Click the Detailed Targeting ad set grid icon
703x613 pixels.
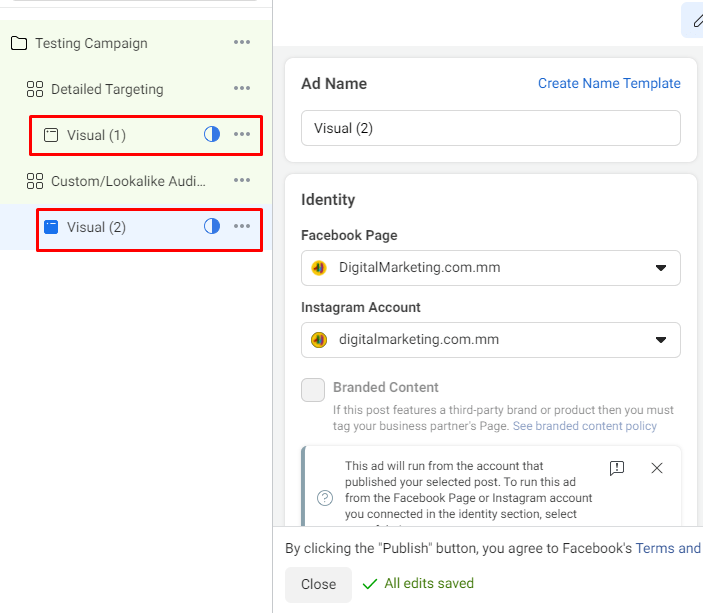[x=34, y=89]
